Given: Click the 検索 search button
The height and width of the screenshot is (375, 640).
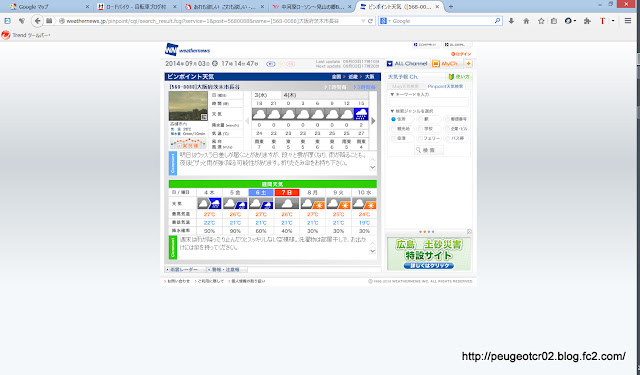Looking at the screenshot, I should click(429, 150).
